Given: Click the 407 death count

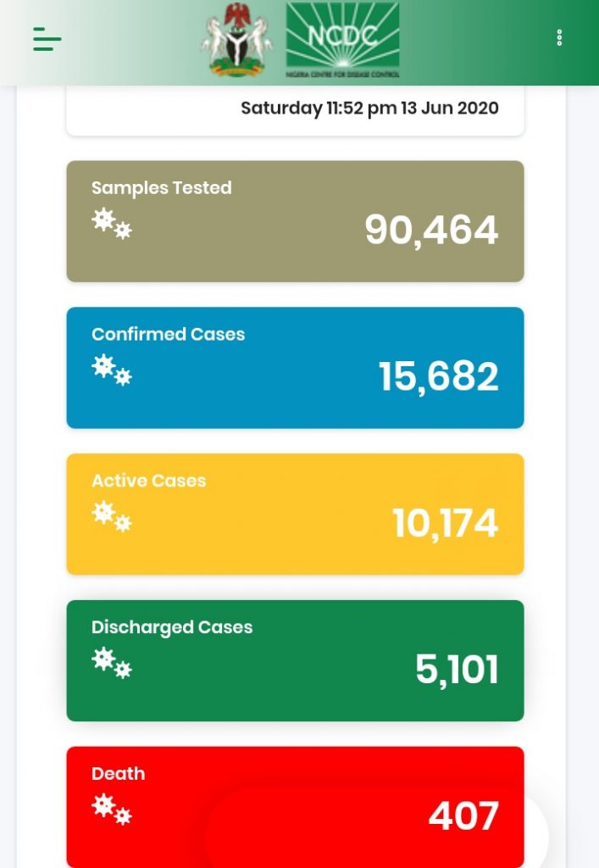Looking at the screenshot, I should (463, 816).
